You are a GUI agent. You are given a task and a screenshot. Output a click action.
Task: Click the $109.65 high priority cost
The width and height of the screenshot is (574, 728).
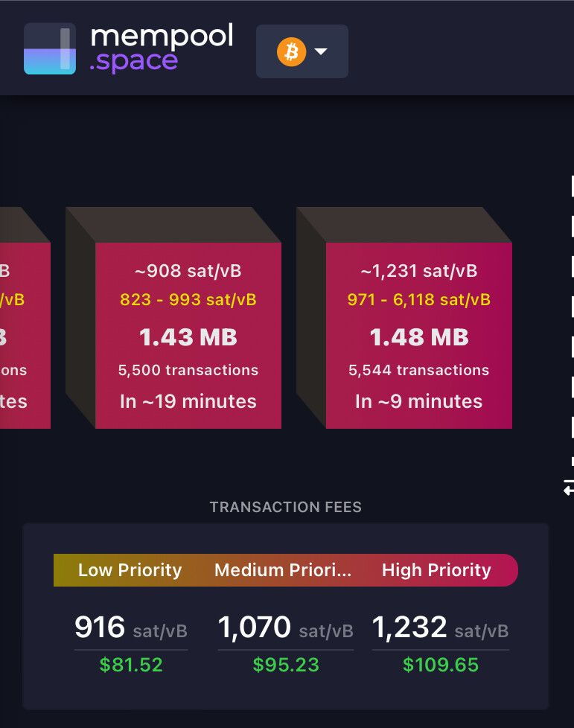(x=440, y=664)
